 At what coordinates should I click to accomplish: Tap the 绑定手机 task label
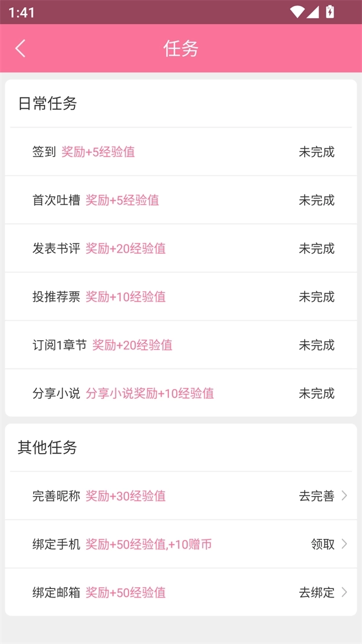pos(56,544)
